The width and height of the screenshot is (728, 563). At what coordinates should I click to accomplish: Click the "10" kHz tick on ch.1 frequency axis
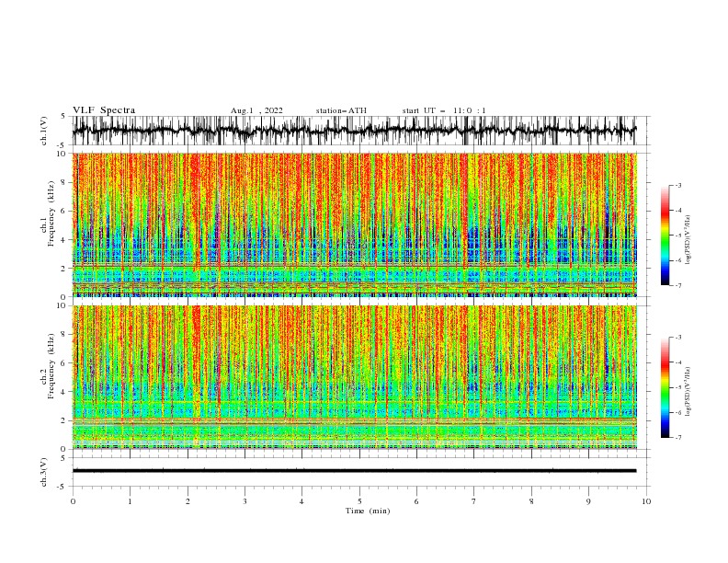pos(63,154)
